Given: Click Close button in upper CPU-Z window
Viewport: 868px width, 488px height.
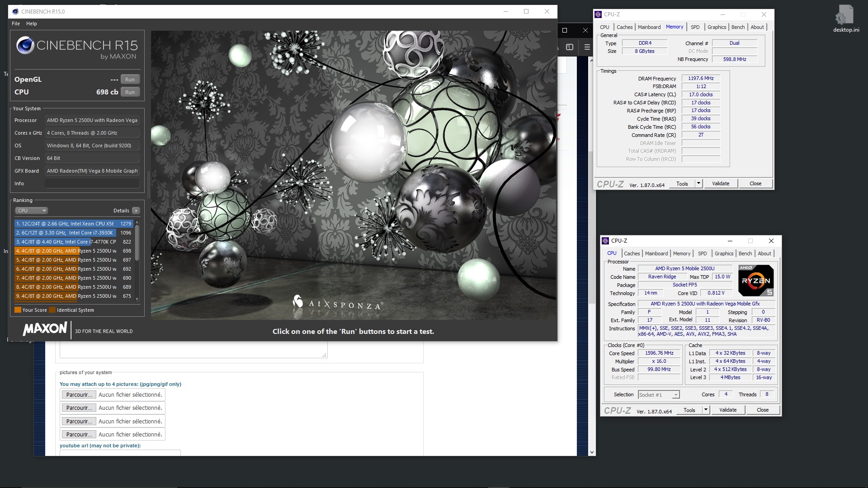Looking at the screenshot, I should (755, 184).
